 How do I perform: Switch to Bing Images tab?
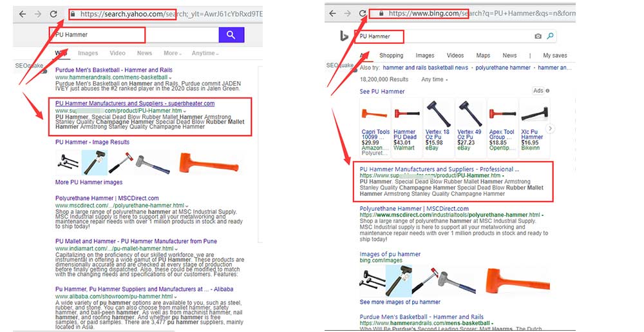tap(424, 55)
